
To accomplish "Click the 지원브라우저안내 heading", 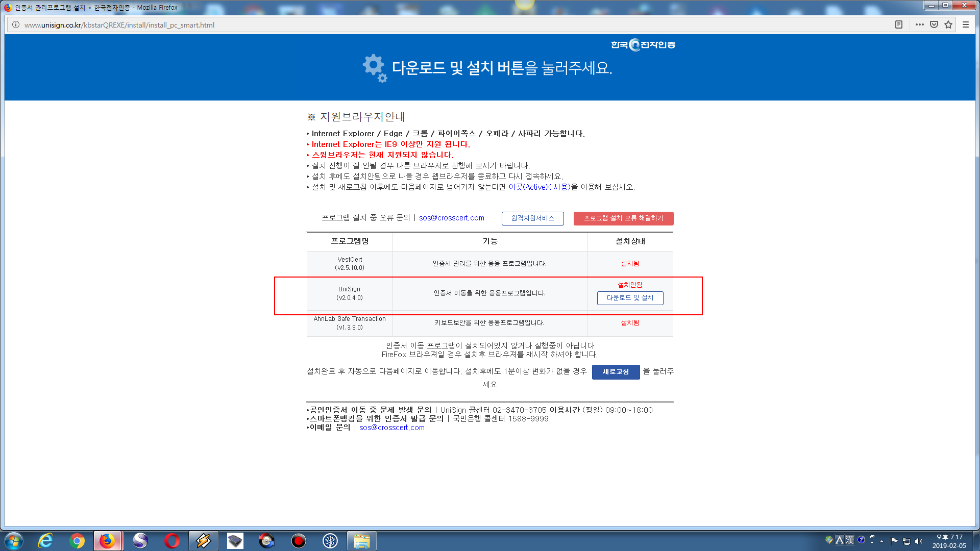I will 356,117.
